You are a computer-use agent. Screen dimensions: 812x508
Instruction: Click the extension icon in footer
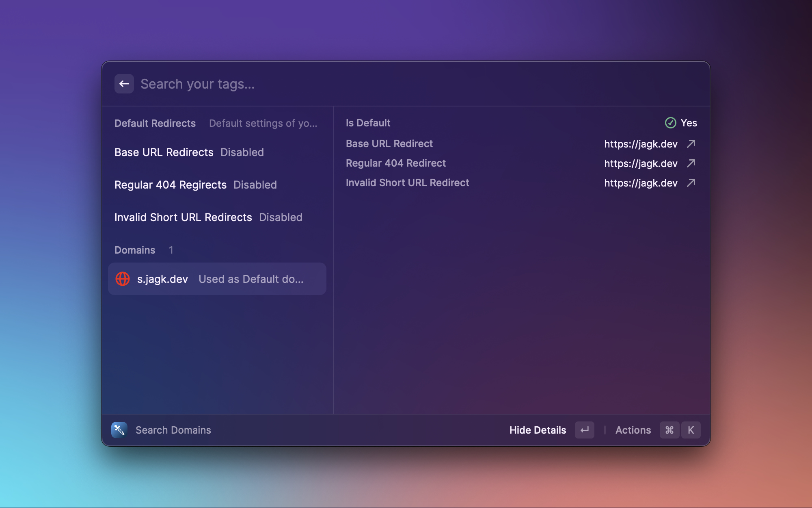coord(119,430)
